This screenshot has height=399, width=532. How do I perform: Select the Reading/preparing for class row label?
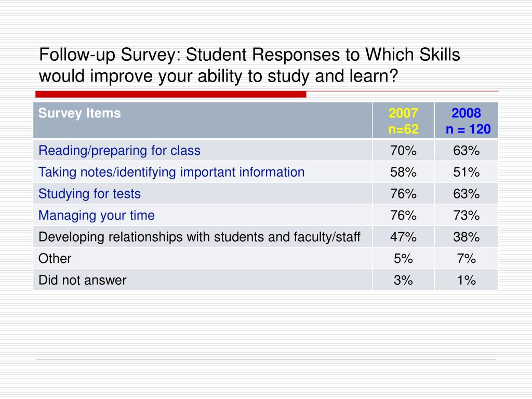tap(119, 150)
